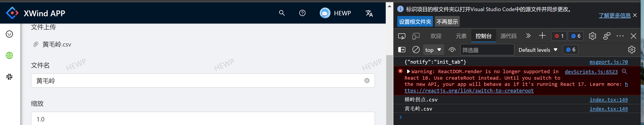Toggle the console sidebar panel button
The height and width of the screenshot is (125, 644).
click(402, 50)
